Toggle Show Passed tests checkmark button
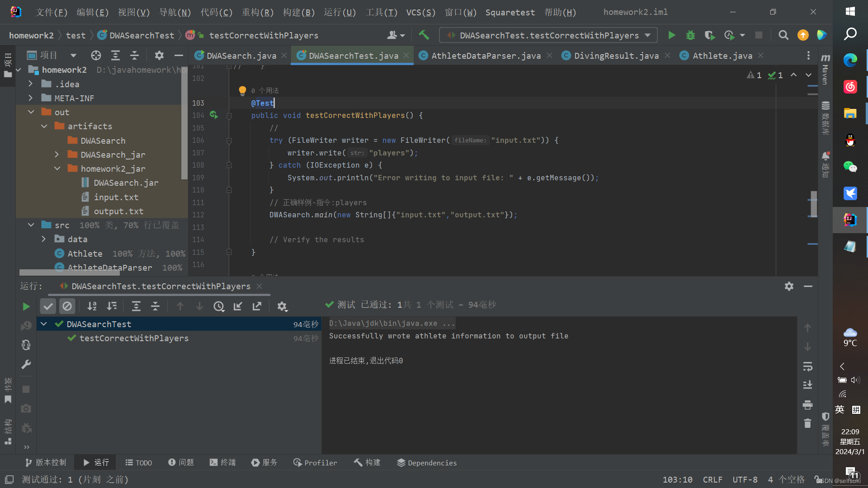The height and width of the screenshot is (488, 868). (48, 307)
